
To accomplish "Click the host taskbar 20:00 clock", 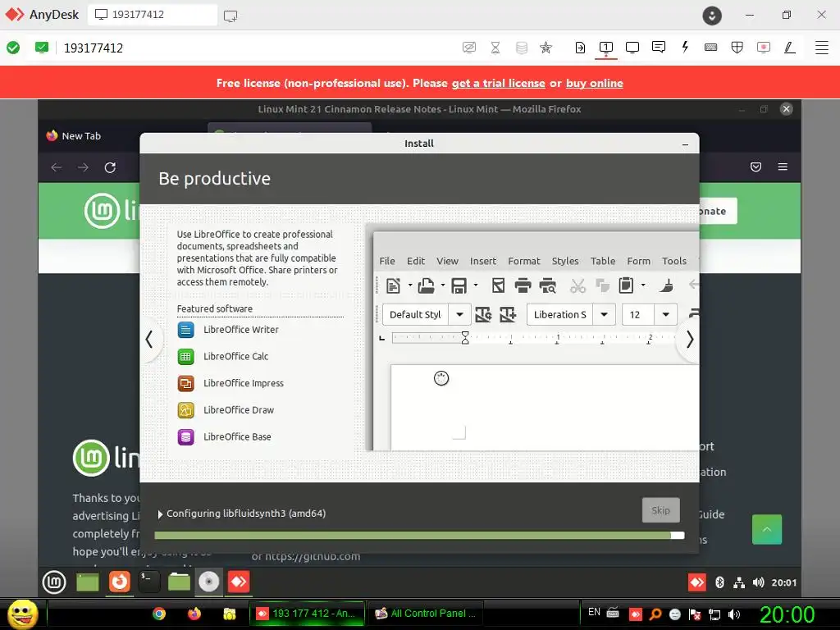I will 787,614.
